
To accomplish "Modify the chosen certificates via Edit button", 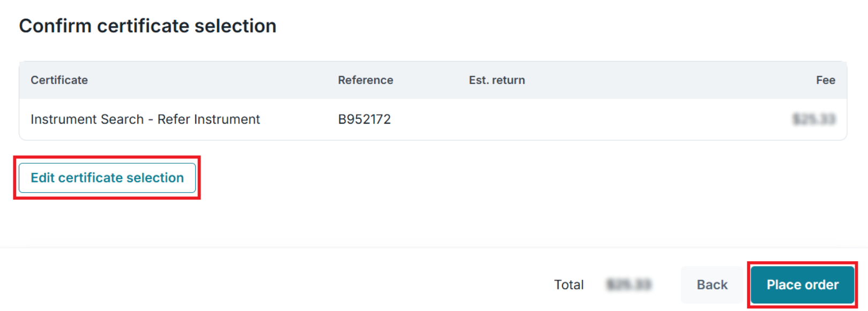I will (x=107, y=178).
